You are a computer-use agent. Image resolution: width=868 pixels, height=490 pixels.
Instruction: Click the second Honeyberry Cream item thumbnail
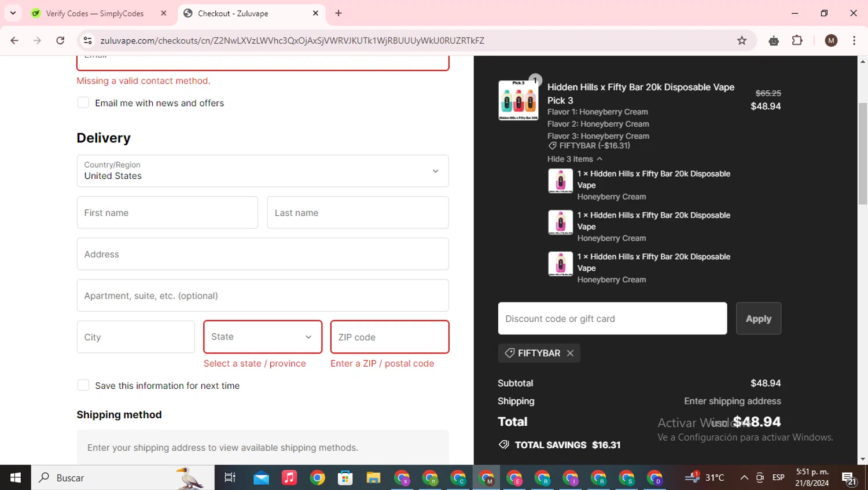tap(560, 223)
